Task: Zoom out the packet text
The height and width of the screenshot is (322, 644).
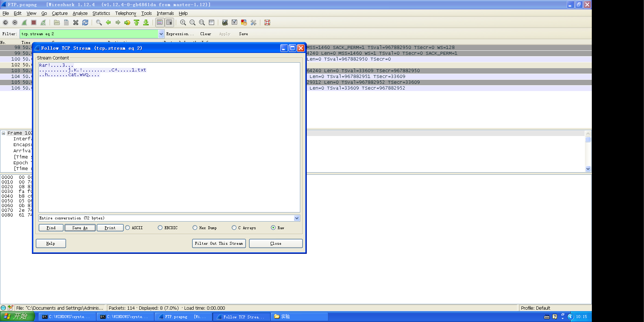Action: [x=193, y=22]
